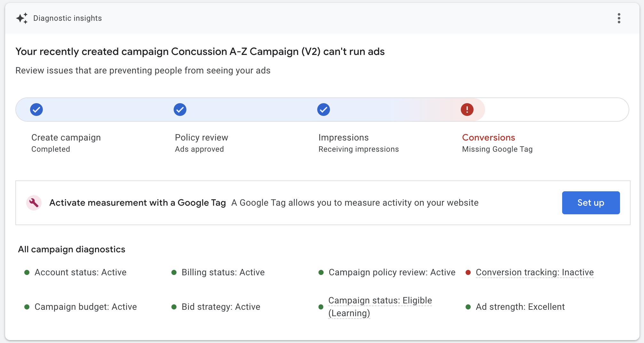This screenshot has height=343, width=644.
Task: Click Bid strategy: Active diagnostic
Action: click(x=221, y=307)
